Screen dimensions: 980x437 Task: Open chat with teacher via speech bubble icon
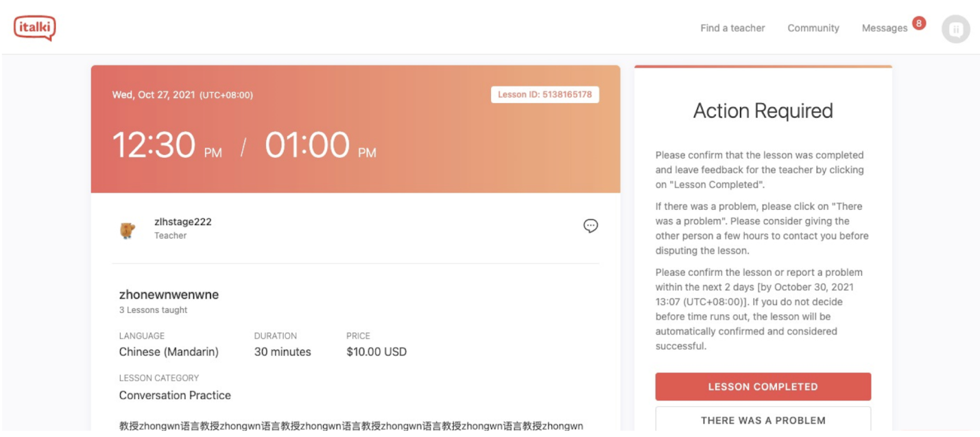pos(590,225)
